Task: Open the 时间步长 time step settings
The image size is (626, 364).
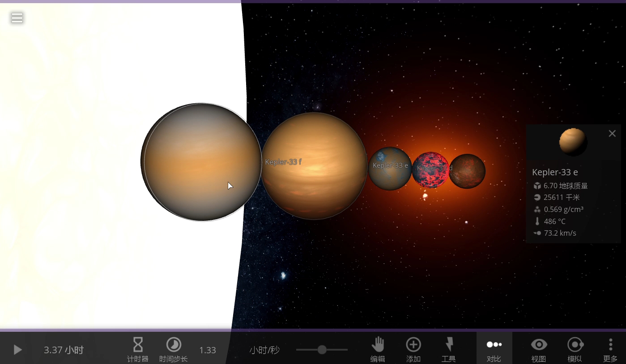Action: click(174, 350)
